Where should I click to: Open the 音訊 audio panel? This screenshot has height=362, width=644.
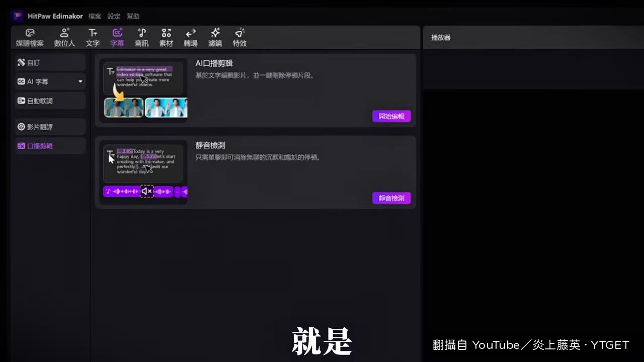[142, 38]
